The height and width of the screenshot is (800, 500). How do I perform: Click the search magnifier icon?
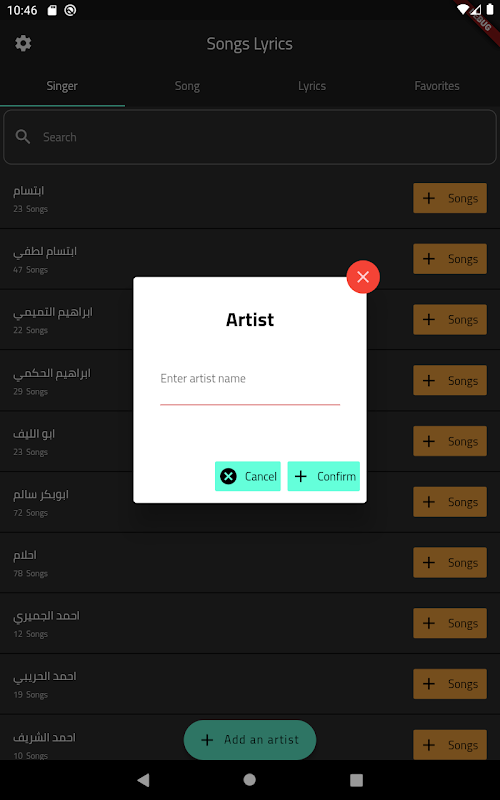[x=22, y=137]
